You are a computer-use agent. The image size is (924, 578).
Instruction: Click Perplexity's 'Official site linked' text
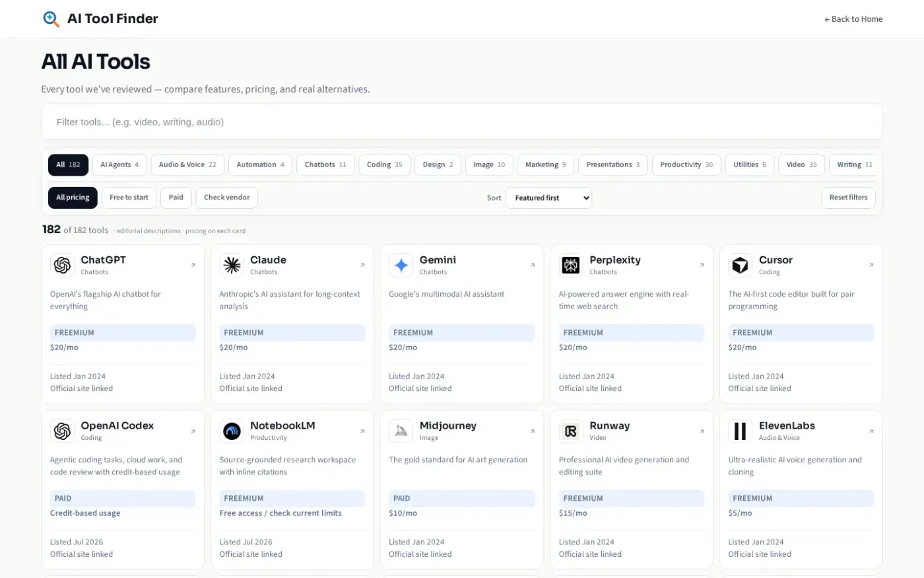pyautogui.click(x=590, y=388)
